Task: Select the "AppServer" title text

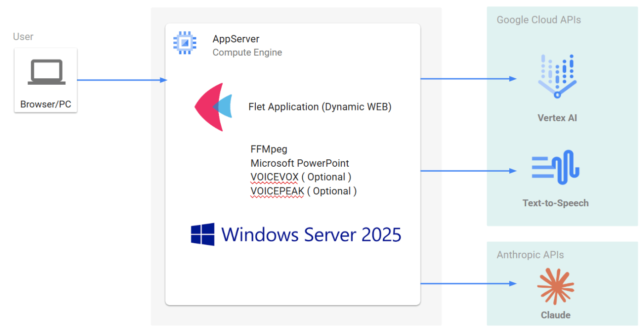Action: (236, 39)
